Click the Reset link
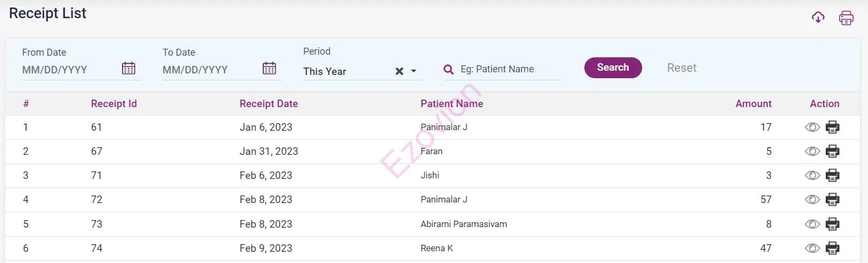This screenshot has width=868, height=263. (681, 68)
